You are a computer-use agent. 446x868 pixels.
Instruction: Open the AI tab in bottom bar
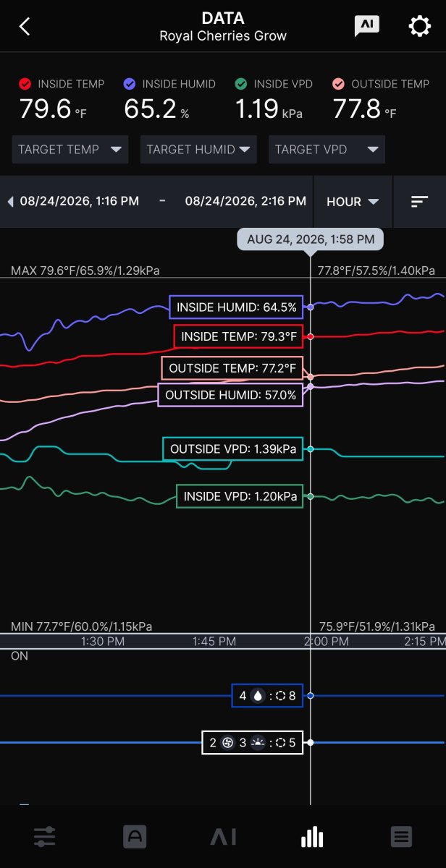tap(223, 837)
